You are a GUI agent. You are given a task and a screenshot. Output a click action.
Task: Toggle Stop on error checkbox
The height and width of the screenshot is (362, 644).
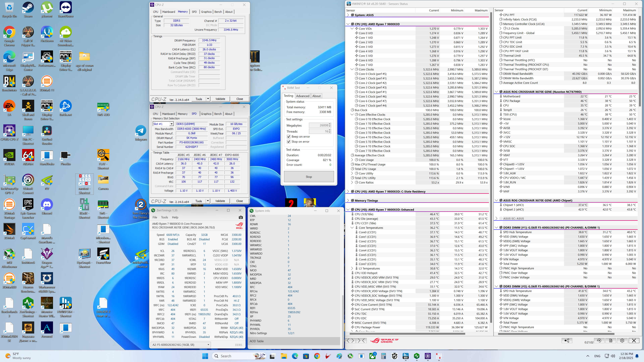pos(289,142)
